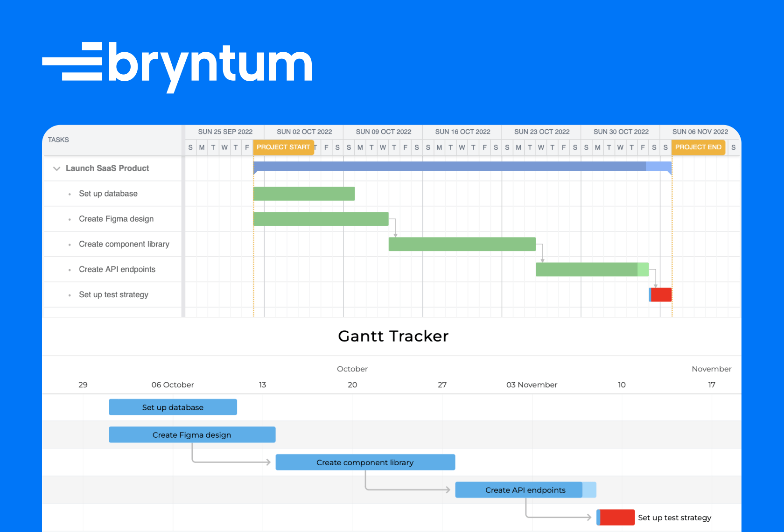The height and width of the screenshot is (532, 784).
Task: Click the bullet icon beside Create API endpoints
Action: (70, 269)
